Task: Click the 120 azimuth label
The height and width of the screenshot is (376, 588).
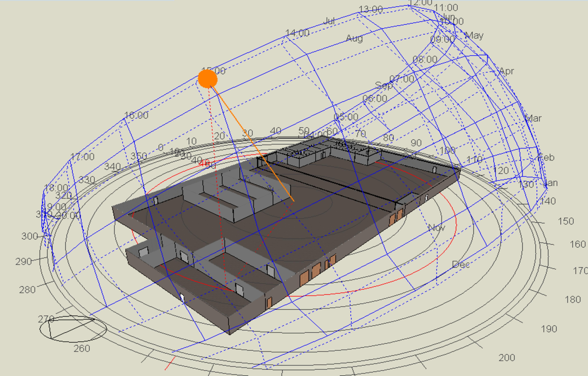Action: click(x=501, y=170)
